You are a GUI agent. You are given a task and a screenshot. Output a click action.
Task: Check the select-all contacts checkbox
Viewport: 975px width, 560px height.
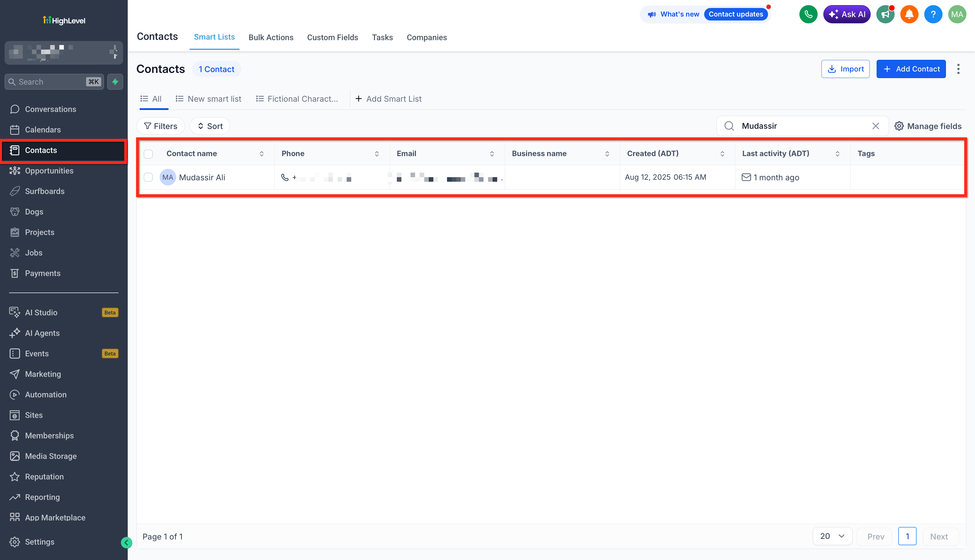coord(148,154)
